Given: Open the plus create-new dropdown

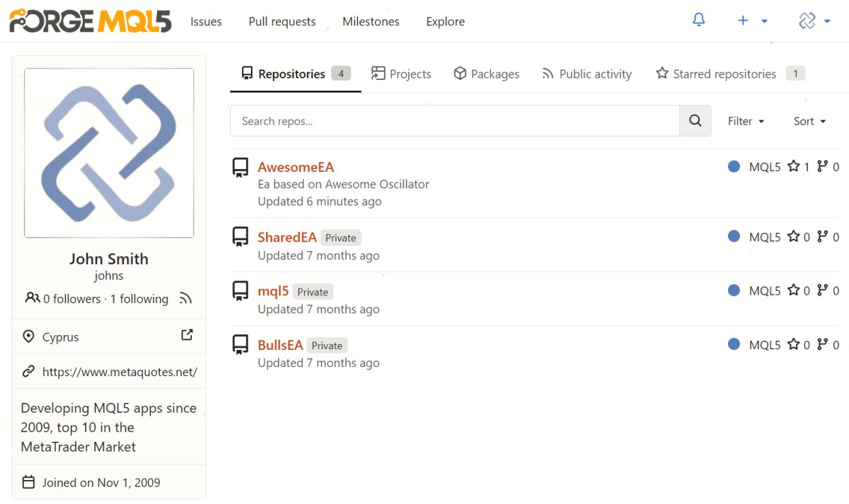Looking at the screenshot, I should tap(752, 21).
